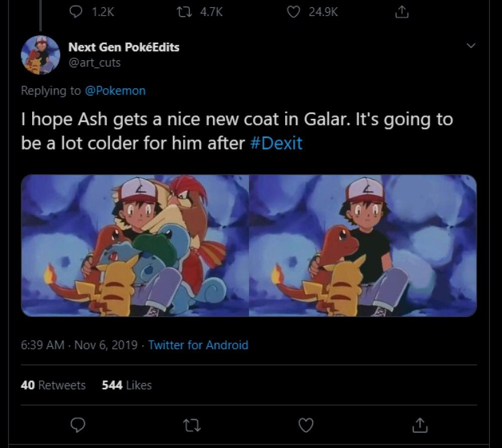Share the Ash coat tweet
502x448 pixels.
click(418, 425)
